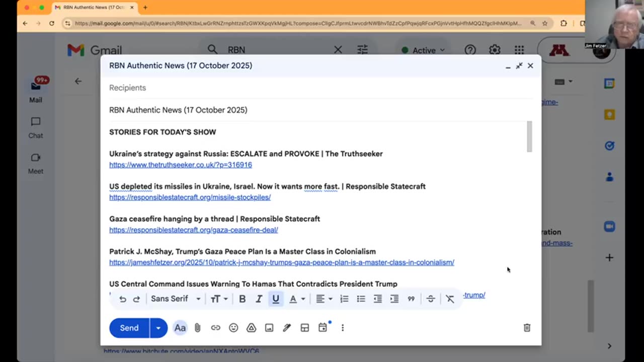The height and width of the screenshot is (362, 644).
Task: Open thetruthseeker.co.uk link
Action: pos(181,165)
